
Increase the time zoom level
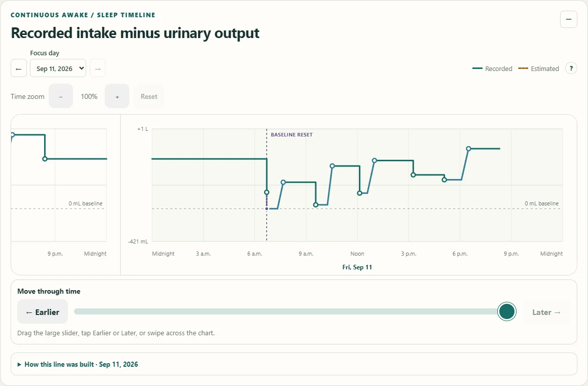coord(117,96)
